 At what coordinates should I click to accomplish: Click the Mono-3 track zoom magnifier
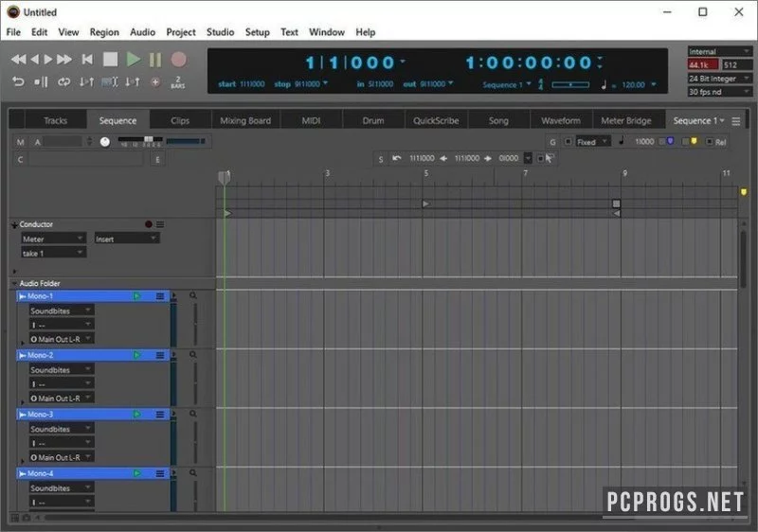pos(193,414)
